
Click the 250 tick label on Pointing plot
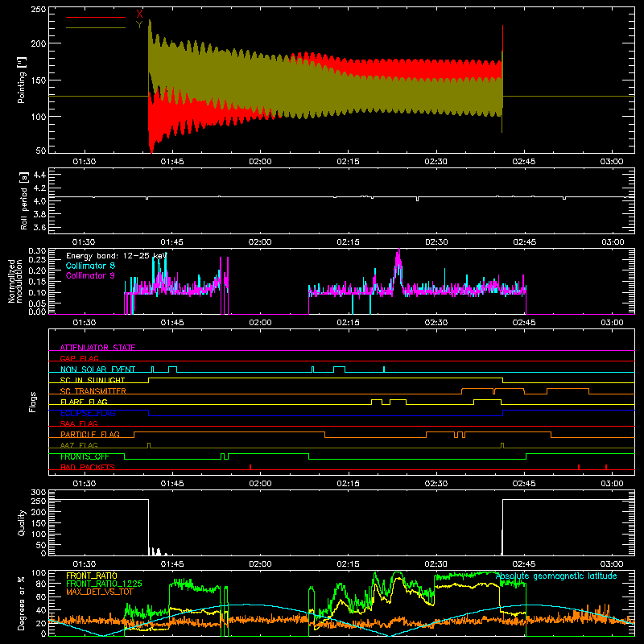39,10
